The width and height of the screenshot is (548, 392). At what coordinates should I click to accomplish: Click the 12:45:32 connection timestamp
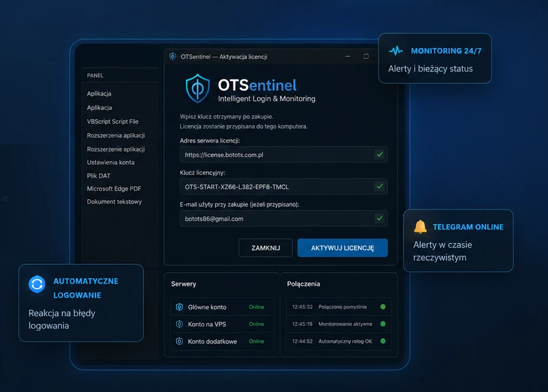tap(302, 307)
